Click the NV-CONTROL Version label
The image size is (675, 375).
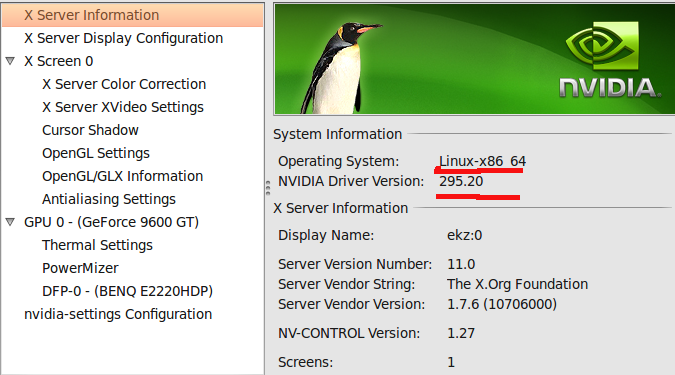click(x=349, y=333)
